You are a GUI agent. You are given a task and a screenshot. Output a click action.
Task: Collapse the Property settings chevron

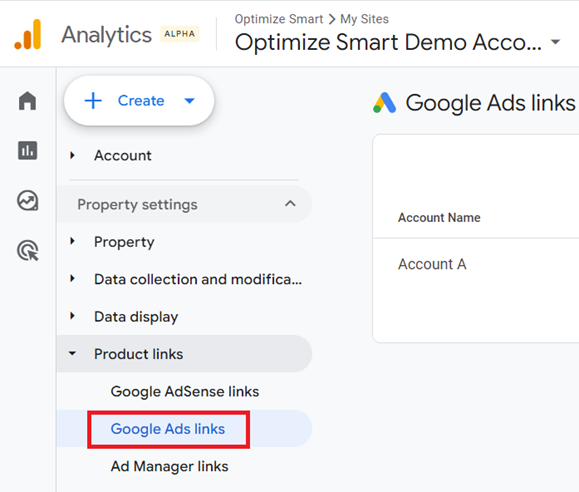tap(290, 204)
